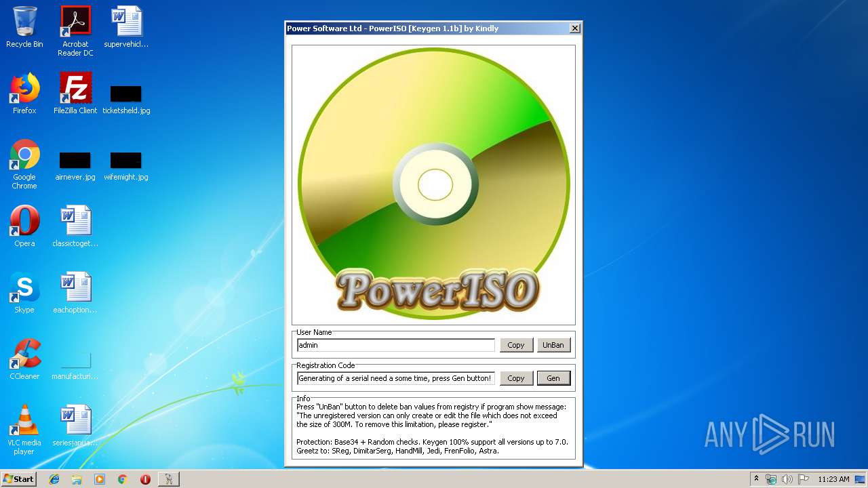Image resolution: width=868 pixels, height=488 pixels.
Task: Open the network tray icon
Action: (771, 479)
